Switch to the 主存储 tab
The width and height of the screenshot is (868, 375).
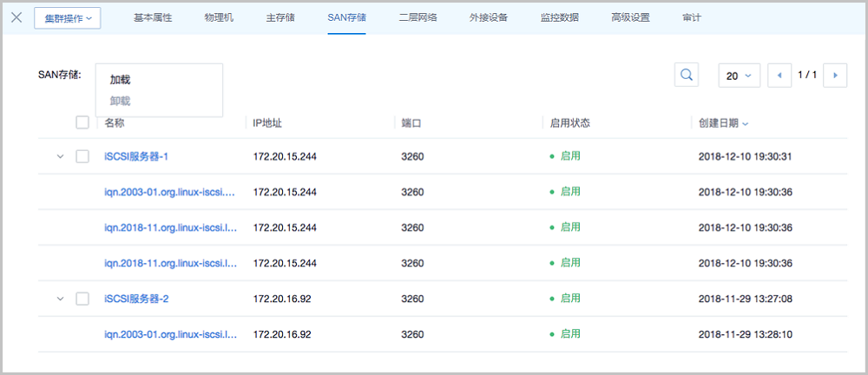pos(279,17)
